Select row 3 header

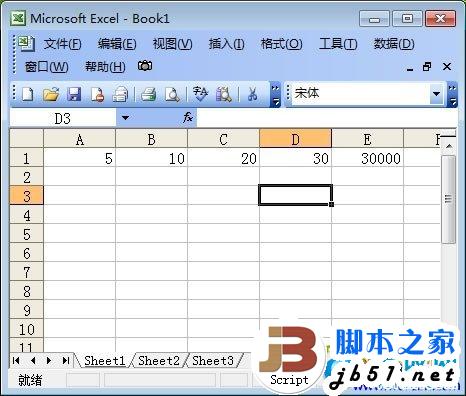click(26, 195)
